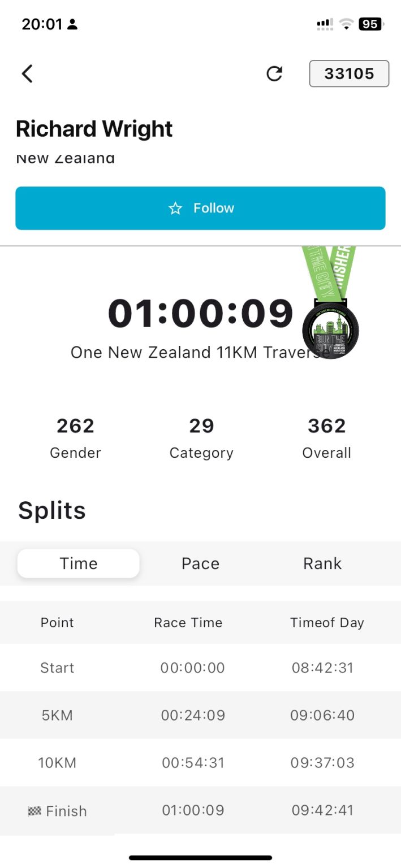Tap the Overall rank 362
Viewport: 401px width, 868px height.
click(x=327, y=426)
